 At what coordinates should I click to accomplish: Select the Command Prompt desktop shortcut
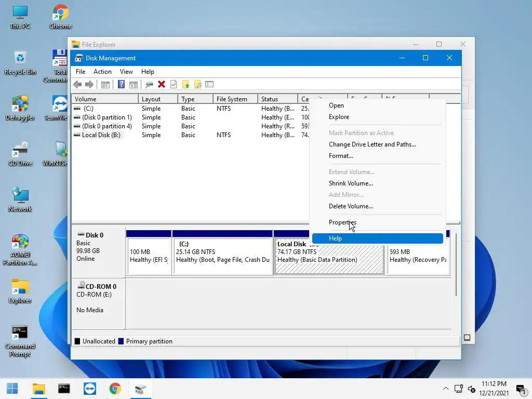point(20,341)
